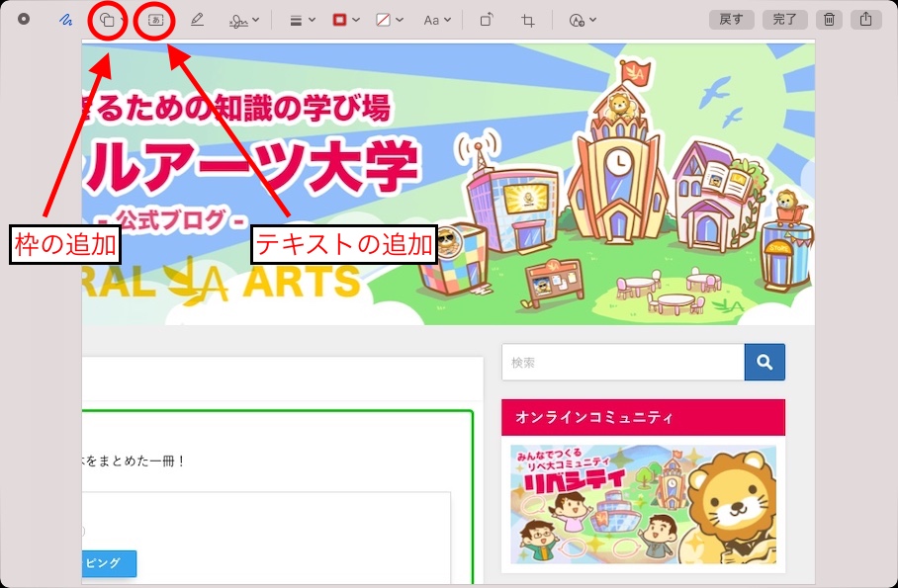Viewport: 898px width, 588px height.
Task: Click the 検索 search input field
Action: tap(623, 362)
